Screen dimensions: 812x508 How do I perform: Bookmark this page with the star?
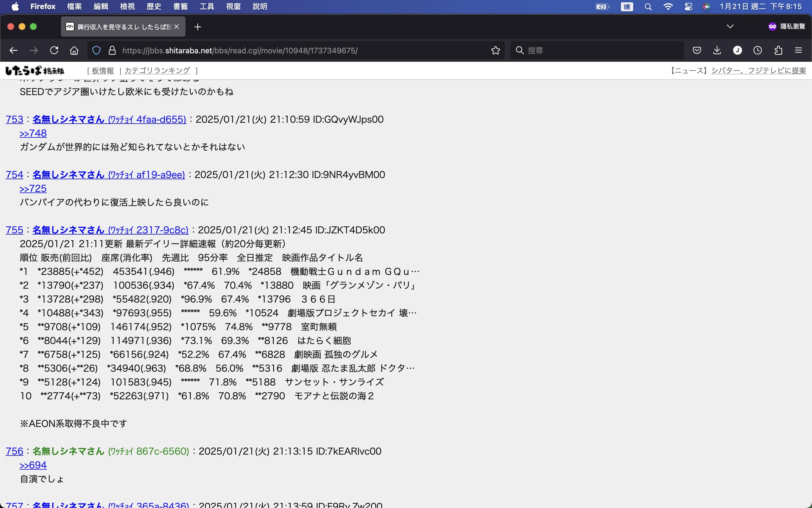click(x=496, y=51)
